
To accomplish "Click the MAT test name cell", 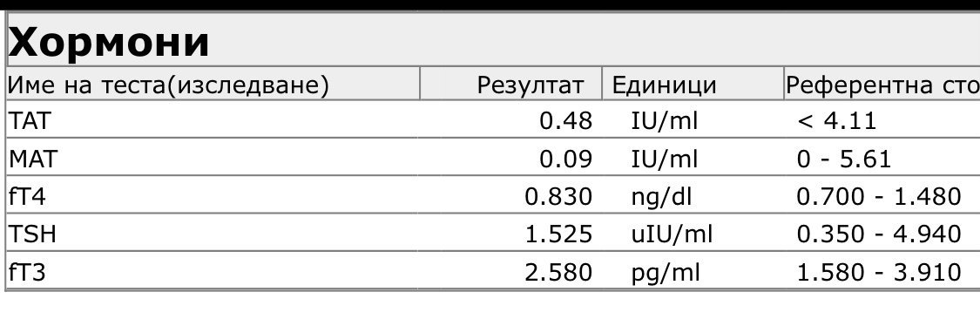I will pos(213,159).
